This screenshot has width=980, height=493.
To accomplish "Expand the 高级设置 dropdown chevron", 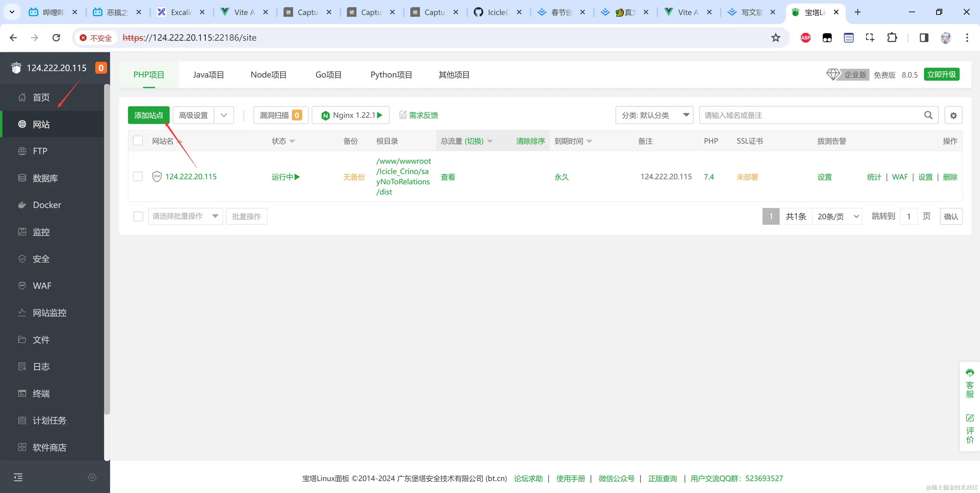I will coord(224,115).
